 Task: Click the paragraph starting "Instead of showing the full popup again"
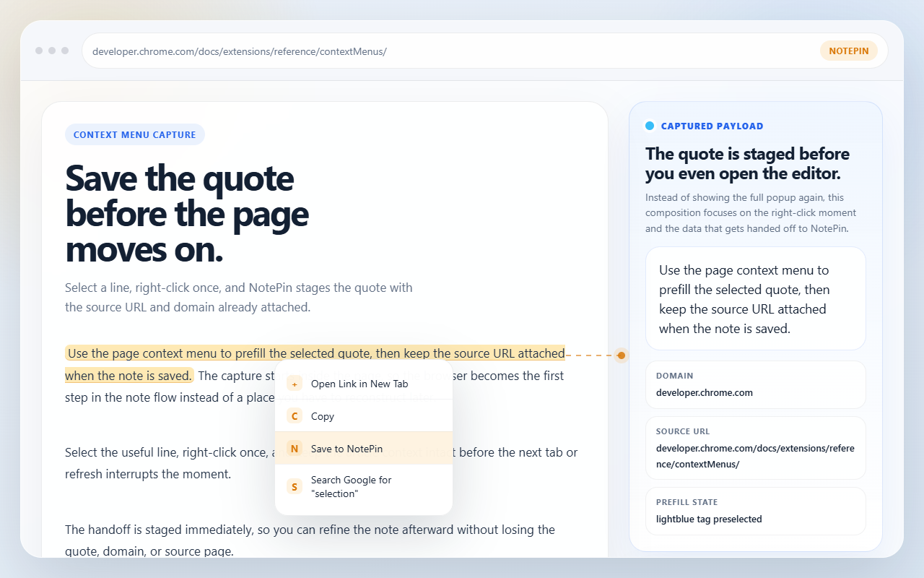click(x=751, y=213)
